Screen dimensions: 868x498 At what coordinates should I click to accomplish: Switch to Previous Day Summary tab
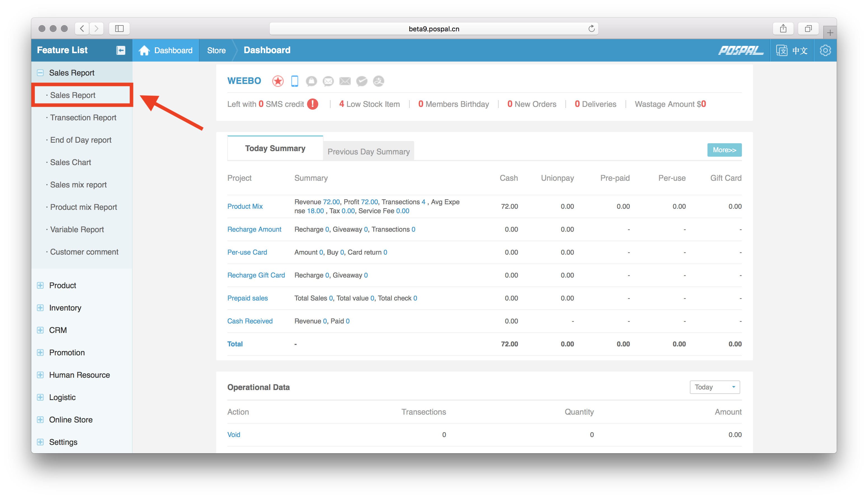click(x=368, y=152)
